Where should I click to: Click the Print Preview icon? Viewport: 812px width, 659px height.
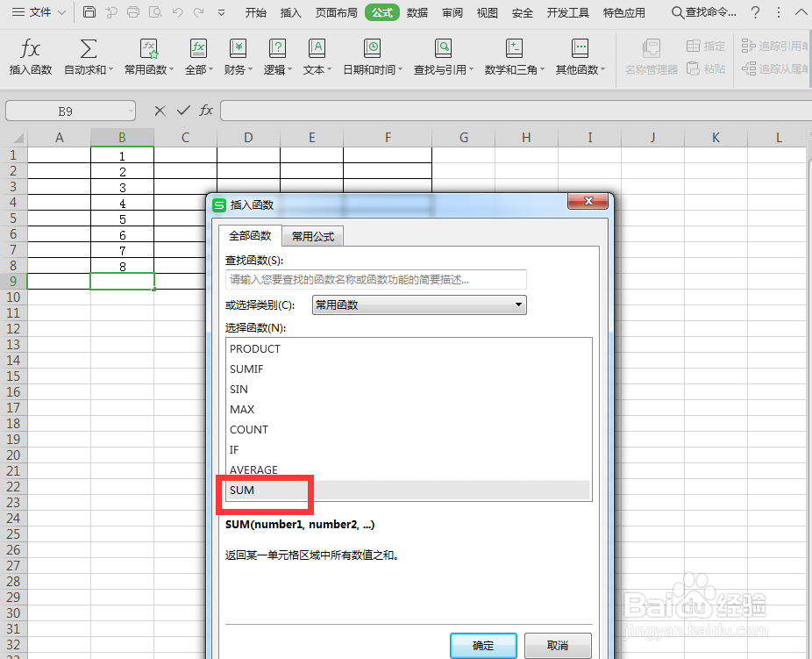pos(155,12)
